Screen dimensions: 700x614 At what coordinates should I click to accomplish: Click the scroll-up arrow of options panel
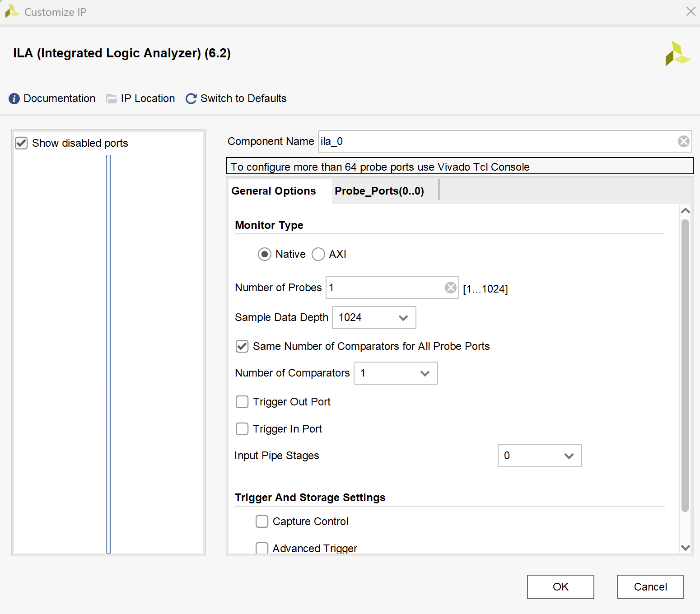point(685,211)
